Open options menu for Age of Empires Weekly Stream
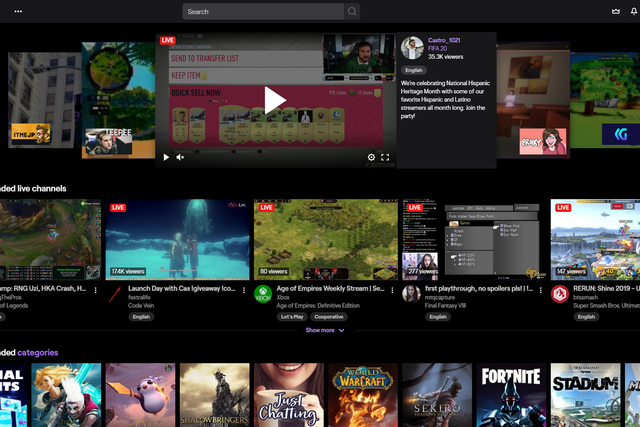Image resolution: width=640 pixels, height=427 pixels. pos(392,290)
